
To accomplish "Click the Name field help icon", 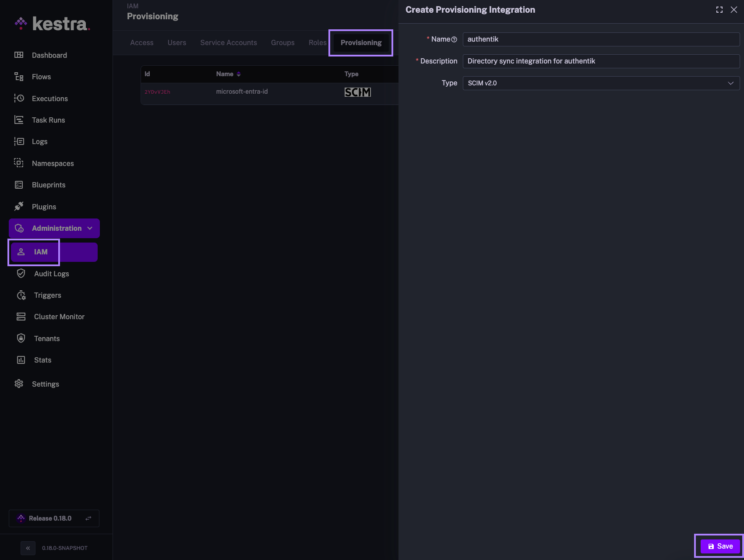I will click(x=454, y=39).
